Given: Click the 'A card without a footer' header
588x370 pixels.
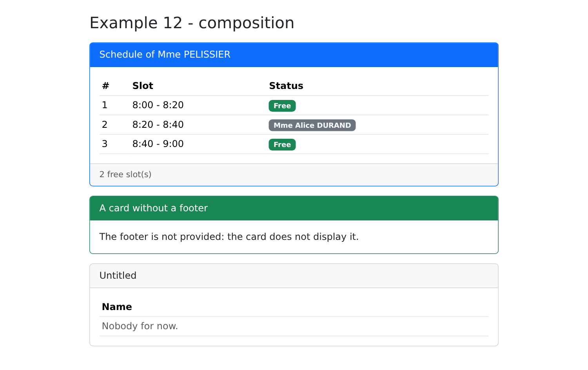Looking at the screenshot, I should click(294, 209).
